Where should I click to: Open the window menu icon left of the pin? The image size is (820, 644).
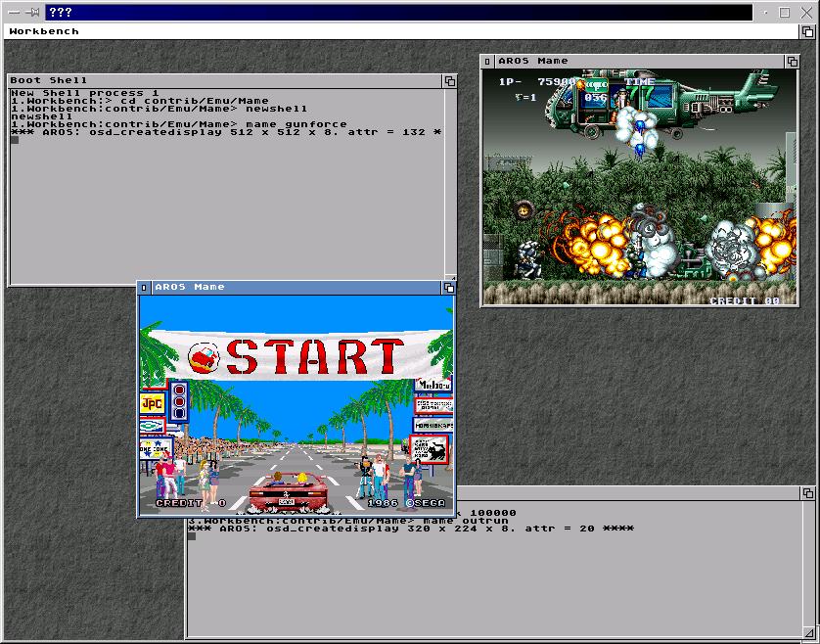14,13
